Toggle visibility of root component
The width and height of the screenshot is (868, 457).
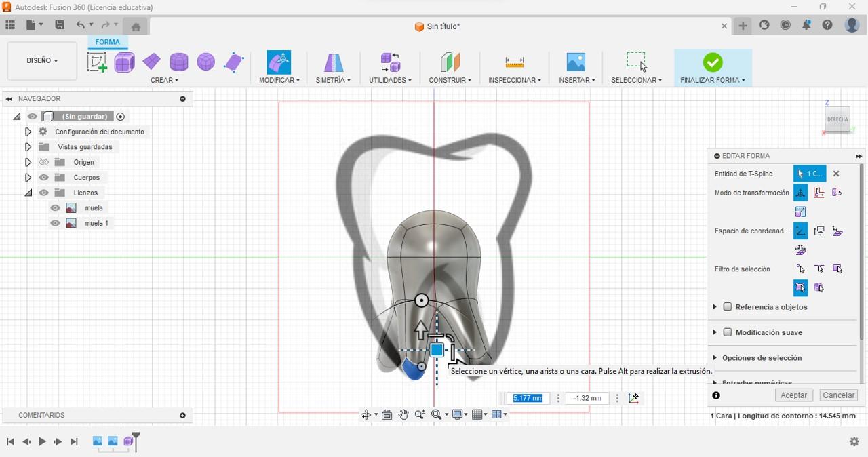point(32,117)
